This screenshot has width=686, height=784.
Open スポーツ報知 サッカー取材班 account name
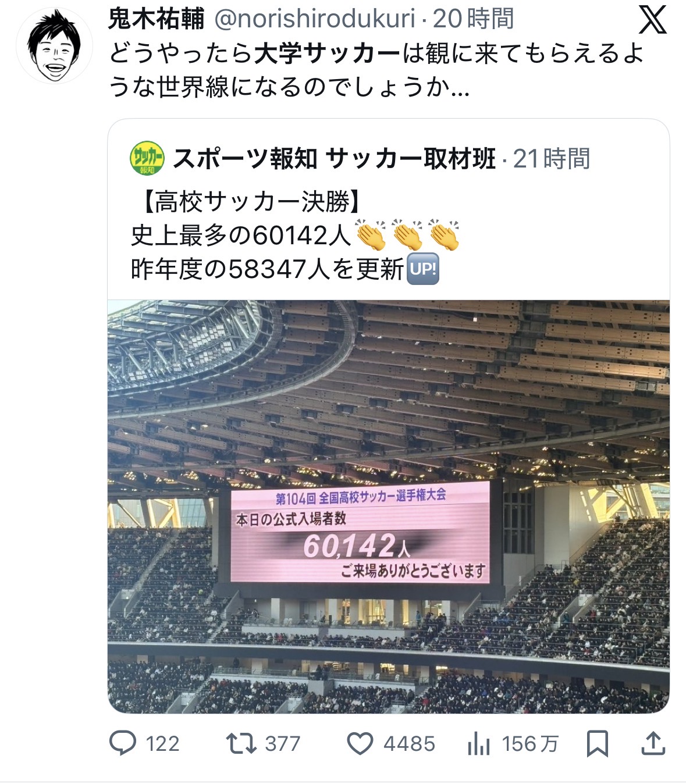click(335, 158)
